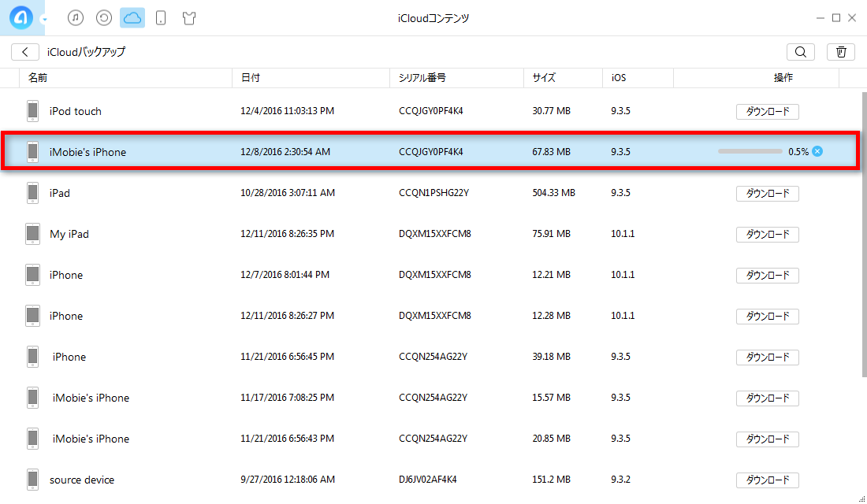Select the size 30.77 MB
This screenshot has width=867, height=504.
click(x=551, y=111)
